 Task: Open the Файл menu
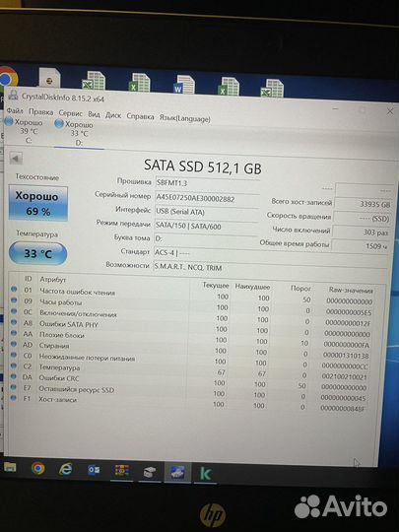click(x=15, y=110)
